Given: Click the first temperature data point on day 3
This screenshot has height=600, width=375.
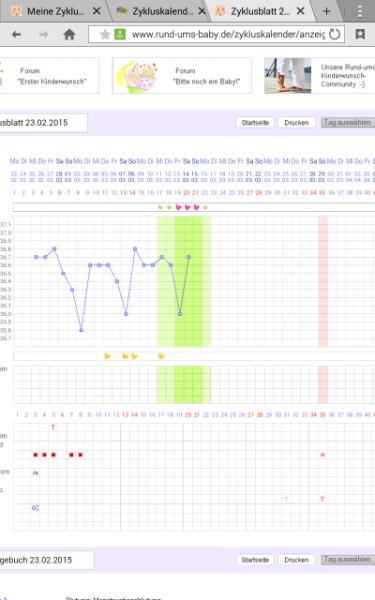Looking at the screenshot, I should [x=36, y=257].
